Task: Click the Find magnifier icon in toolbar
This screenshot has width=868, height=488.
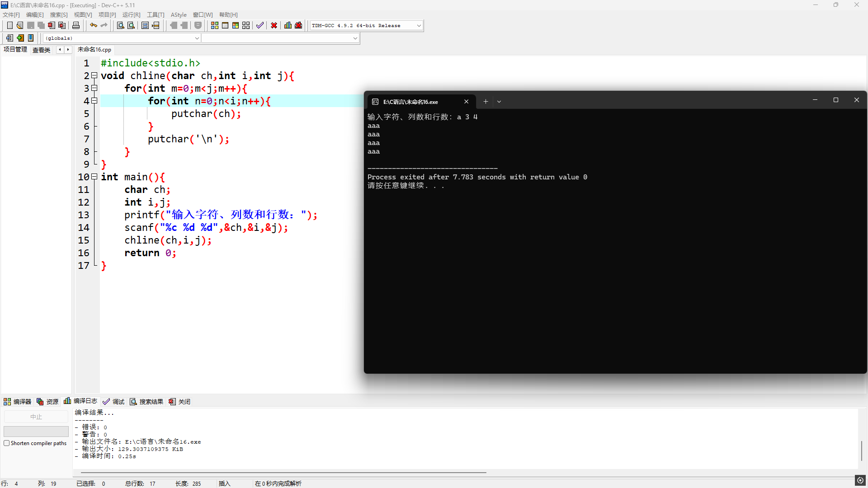Action: pyautogui.click(x=120, y=25)
